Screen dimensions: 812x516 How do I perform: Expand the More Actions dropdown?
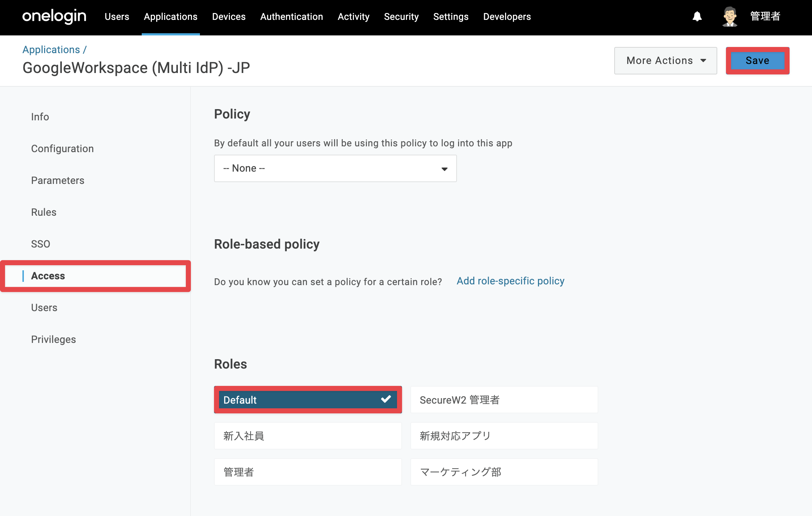666,61
